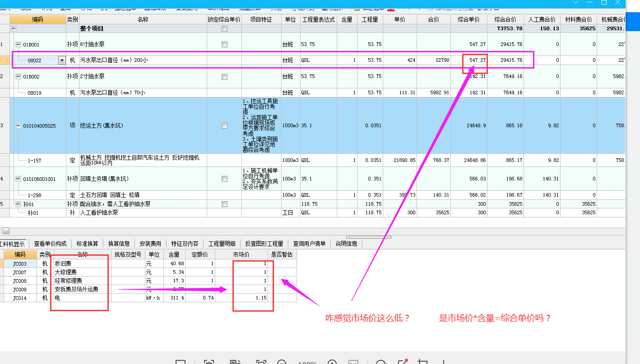
Task: Select the 1-298 quota code cell
Action: (x=38, y=195)
